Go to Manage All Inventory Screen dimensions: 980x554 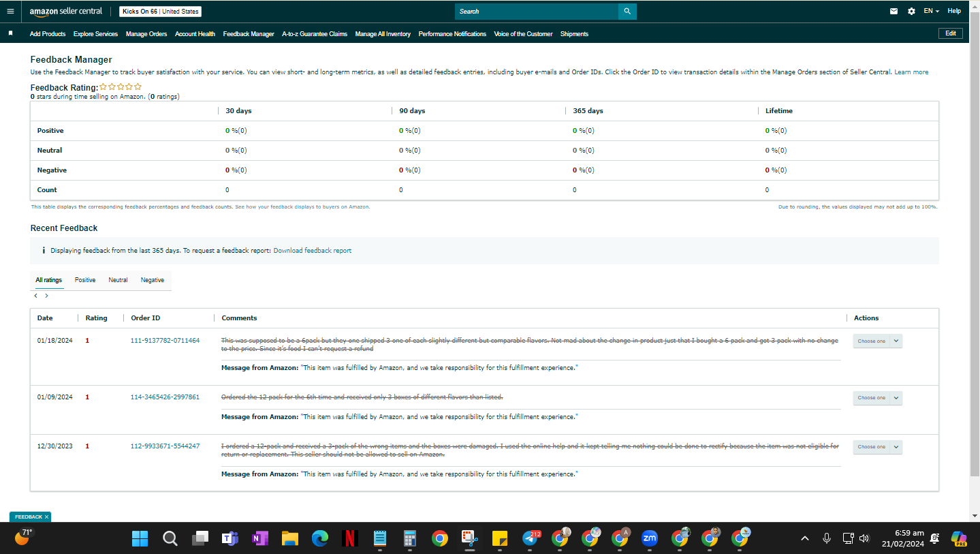[383, 34]
